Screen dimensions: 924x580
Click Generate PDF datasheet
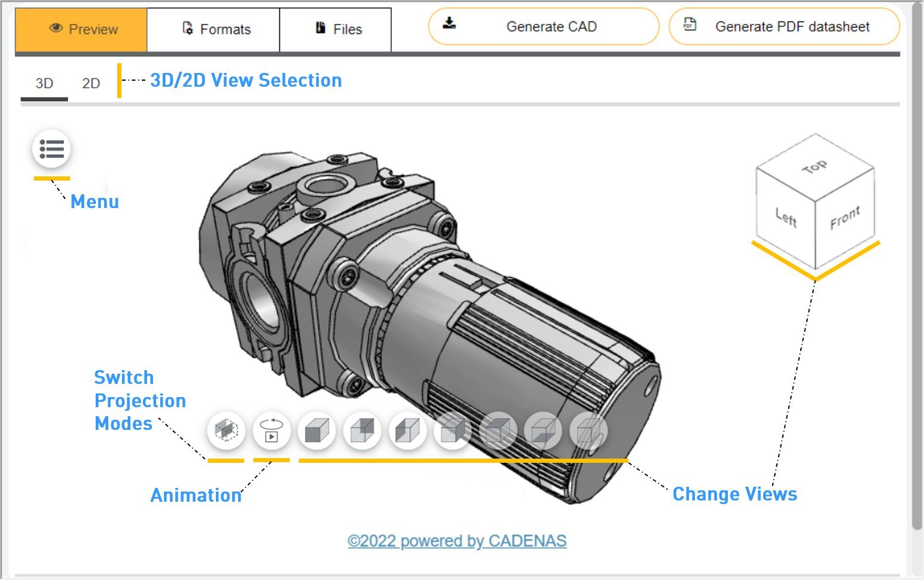(x=784, y=26)
